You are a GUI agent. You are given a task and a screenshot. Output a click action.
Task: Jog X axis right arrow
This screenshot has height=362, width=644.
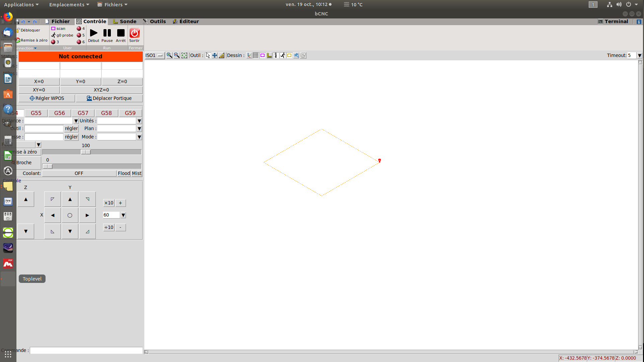pyautogui.click(x=87, y=216)
